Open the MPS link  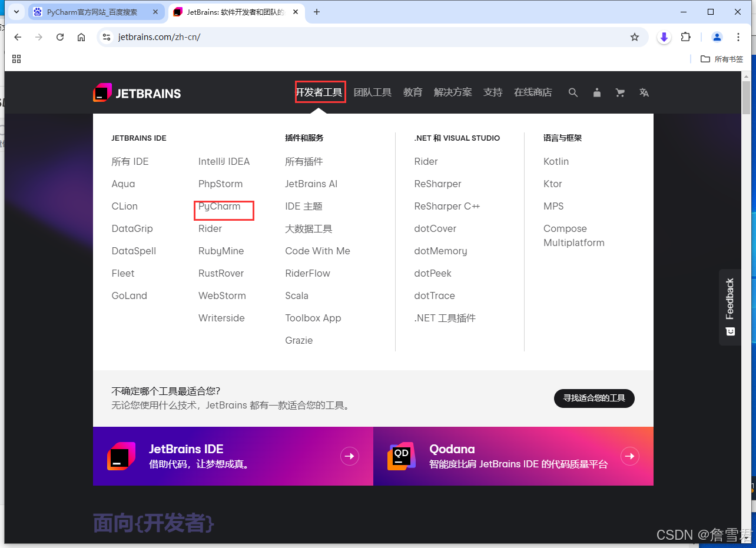click(x=553, y=207)
